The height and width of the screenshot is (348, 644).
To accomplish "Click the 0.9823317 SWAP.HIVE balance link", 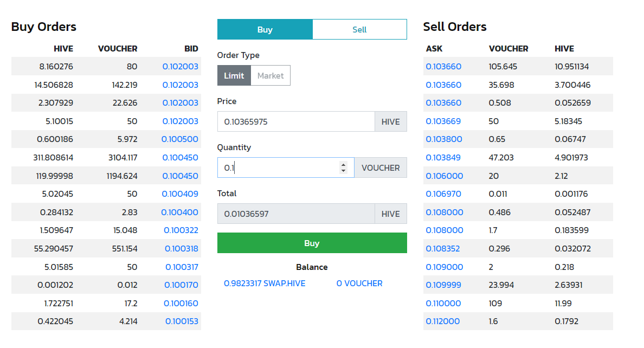I will (x=265, y=283).
